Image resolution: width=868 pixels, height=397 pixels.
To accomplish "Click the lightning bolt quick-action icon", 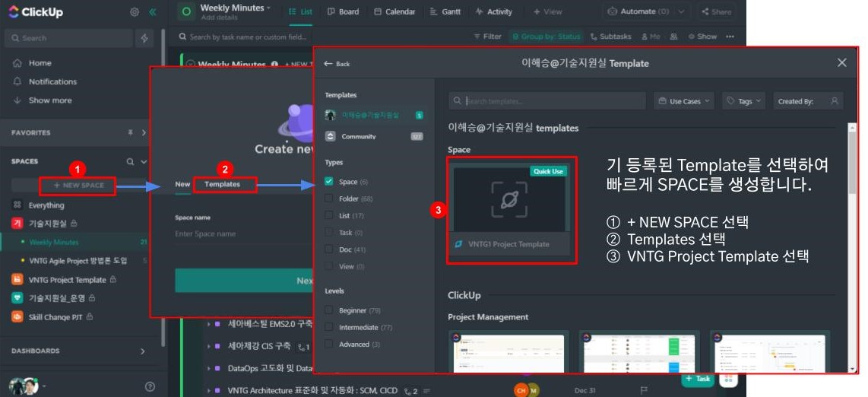I will pyautogui.click(x=144, y=38).
